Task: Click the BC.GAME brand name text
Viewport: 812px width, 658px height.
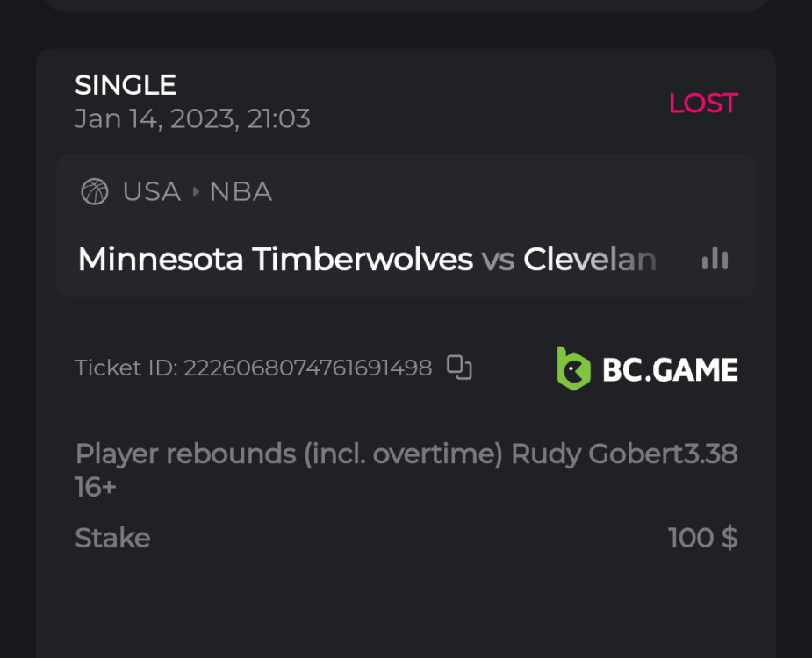Action: [670, 369]
